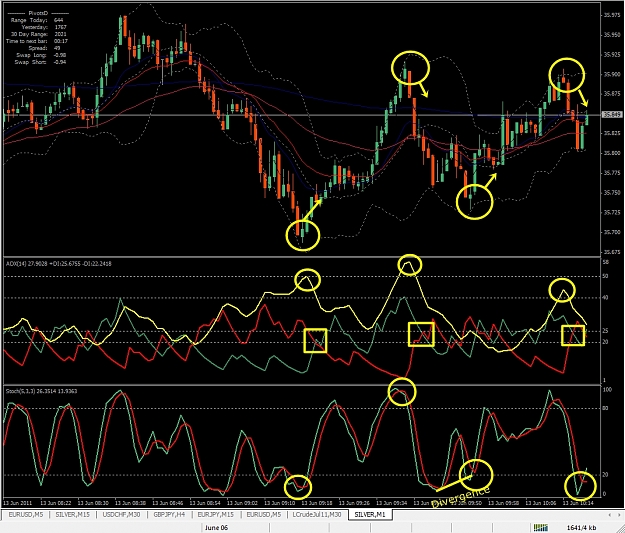
Task: Click the Yesterday range value
Action: [x=60, y=27]
